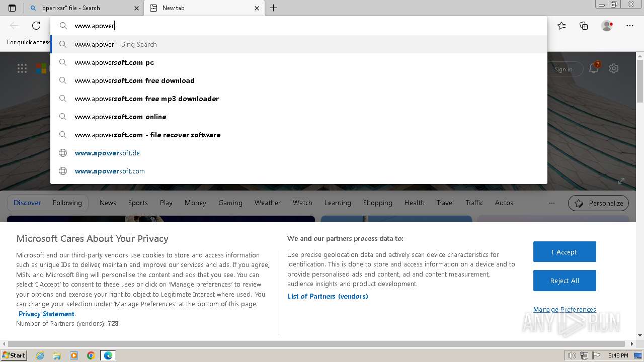Open the News category
644x362 pixels.
pos(108,203)
